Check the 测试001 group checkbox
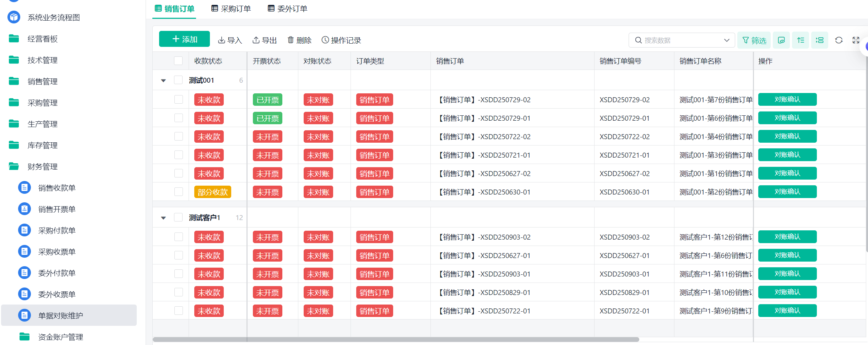Viewport: 868px width, 345px height. pyautogui.click(x=178, y=80)
